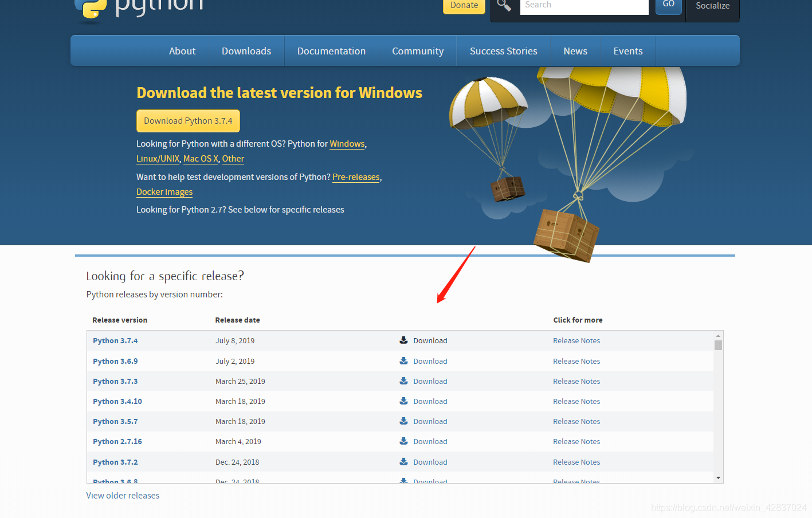Screen dimensions: 812x518
Task: Click the release list scrollbar thumb
Action: tap(718, 345)
